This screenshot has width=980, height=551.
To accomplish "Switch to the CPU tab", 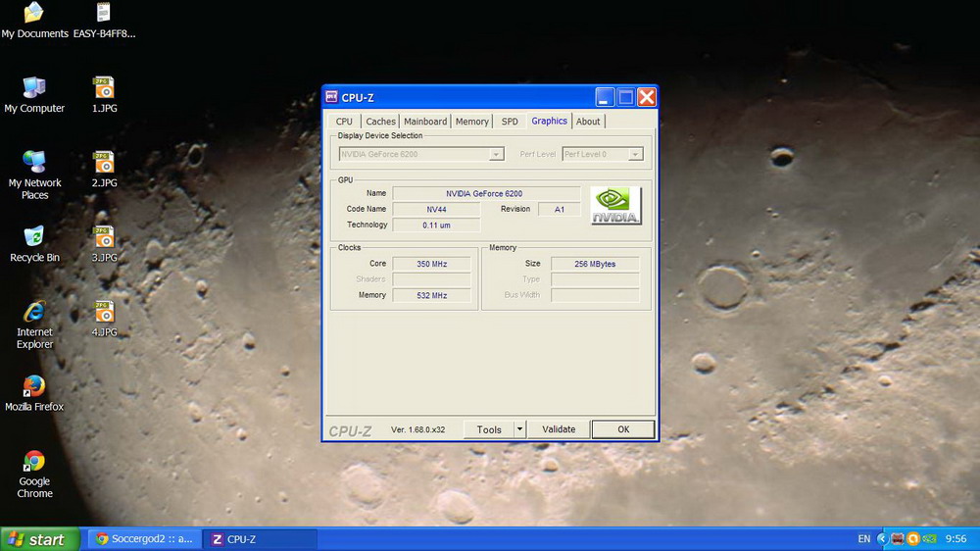I will point(344,122).
